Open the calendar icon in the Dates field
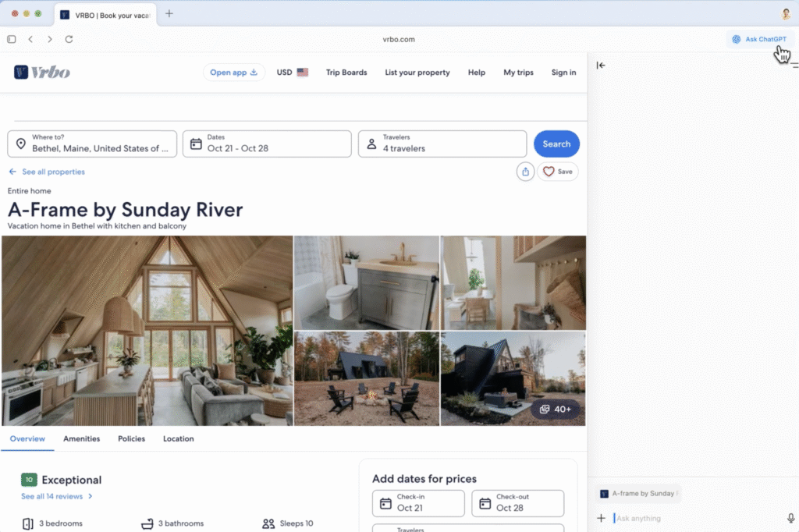The width and height of the screenshot is (799, 532). click(x=197, y=144)
